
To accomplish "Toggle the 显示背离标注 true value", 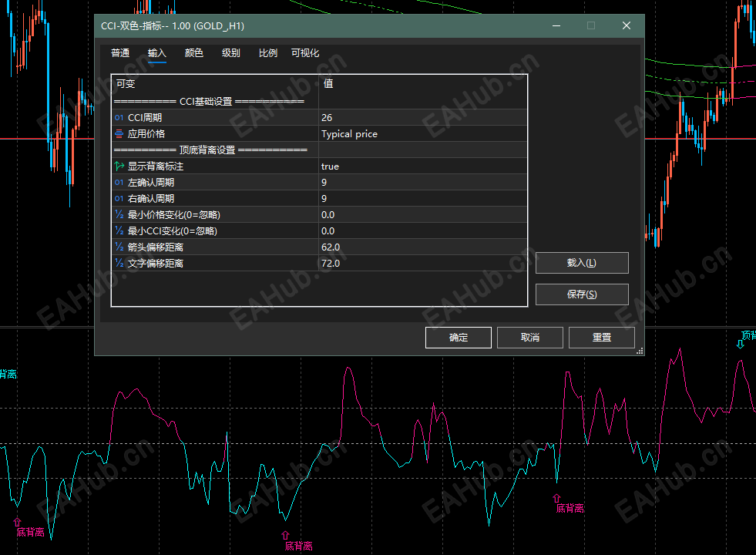I will point(422,166).
